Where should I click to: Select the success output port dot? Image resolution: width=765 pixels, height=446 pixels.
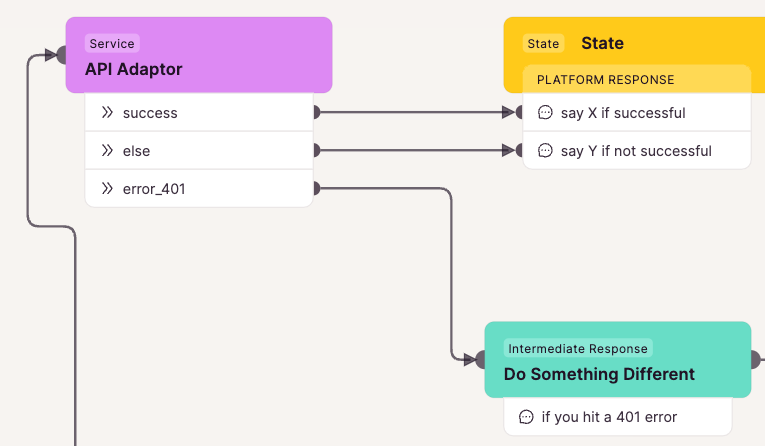pyautogui.click(x=317, y=112)
